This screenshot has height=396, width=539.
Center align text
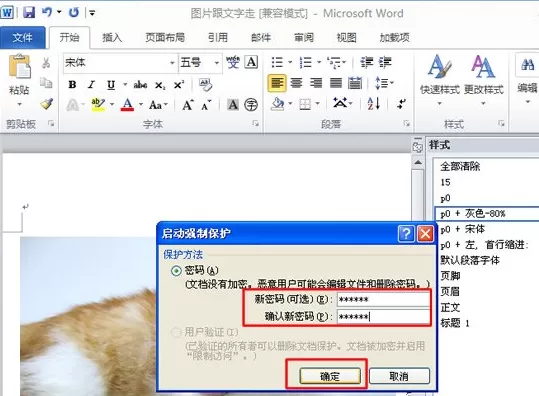(296, 83)
